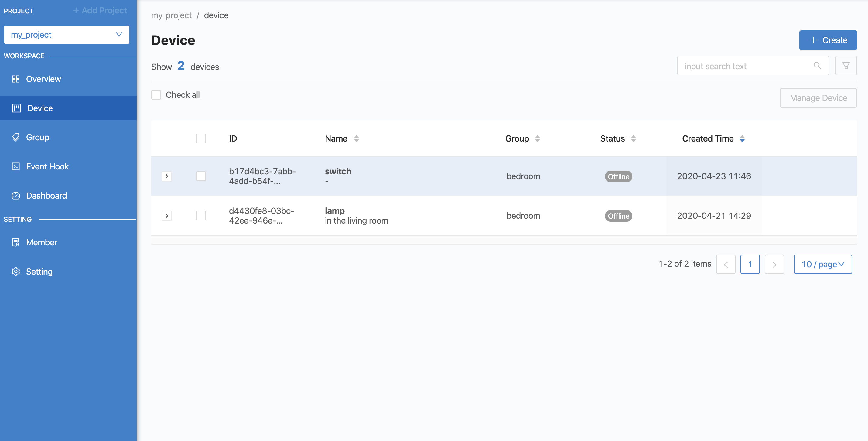Expand the switch device row
The width and height of the screenshot is (868, 441).
tap(167, 176)
